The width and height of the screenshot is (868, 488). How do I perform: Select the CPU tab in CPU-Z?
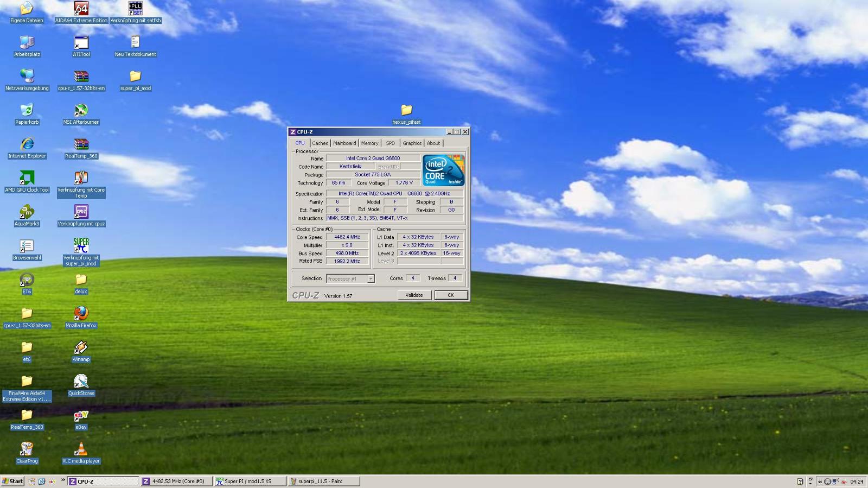click(300, 143)
